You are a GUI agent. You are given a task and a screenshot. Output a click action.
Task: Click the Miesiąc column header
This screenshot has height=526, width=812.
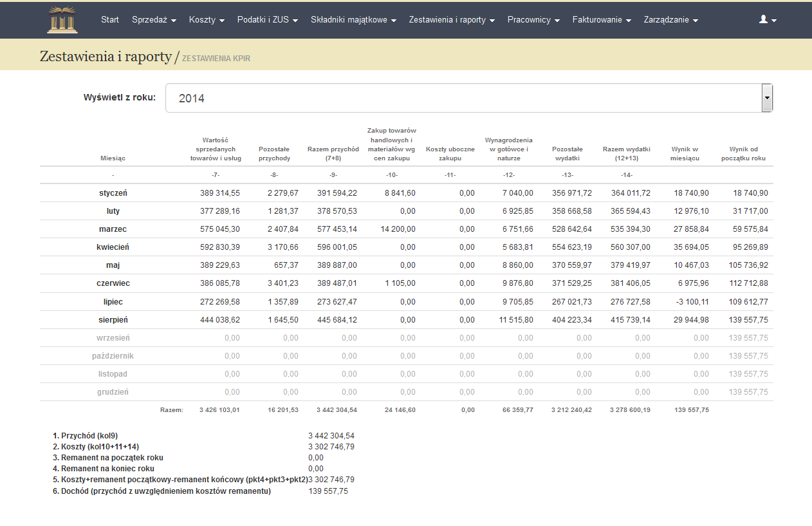113,158
